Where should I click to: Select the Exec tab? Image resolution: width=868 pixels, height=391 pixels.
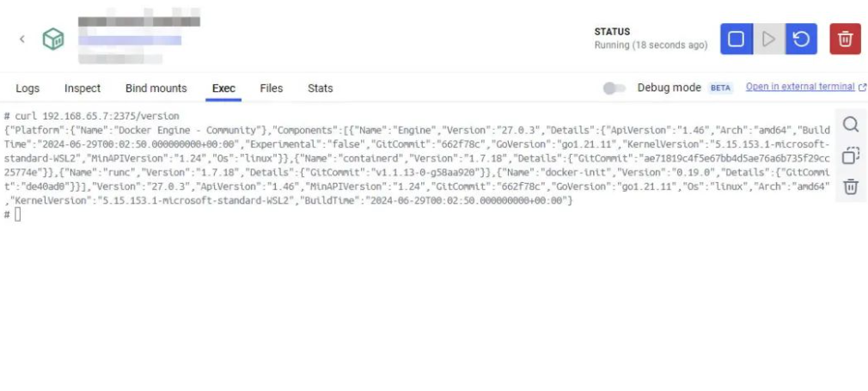click(223, 88)
